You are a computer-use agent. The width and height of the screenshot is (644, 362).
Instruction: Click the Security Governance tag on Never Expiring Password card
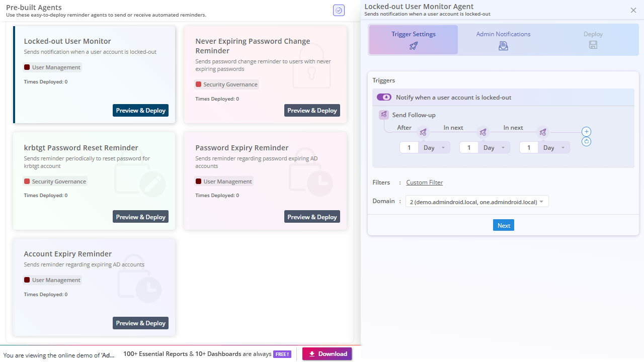click(x=226, y=84)
